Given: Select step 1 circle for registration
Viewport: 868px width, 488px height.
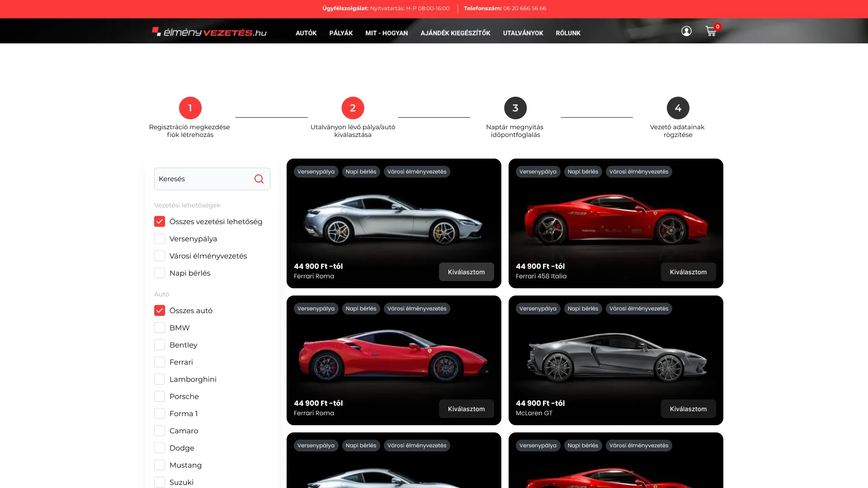Looking at the screenshot, I should coord(190,108).
